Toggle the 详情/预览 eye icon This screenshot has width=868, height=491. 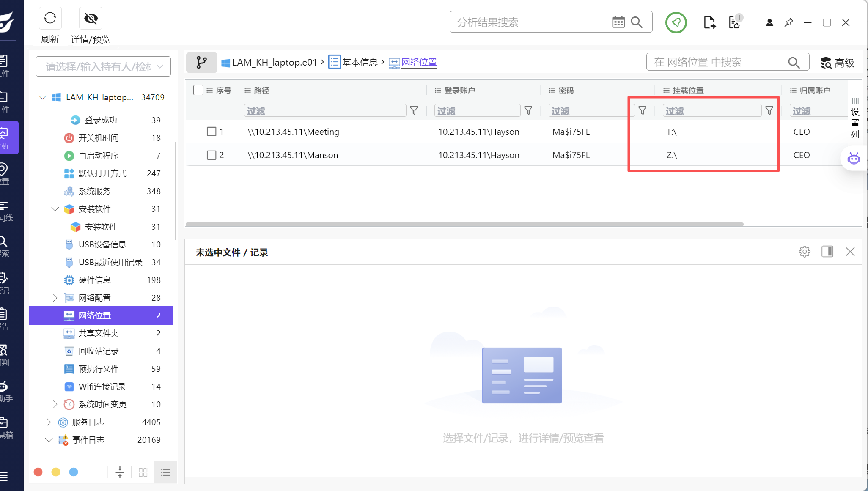coord(91,18)
